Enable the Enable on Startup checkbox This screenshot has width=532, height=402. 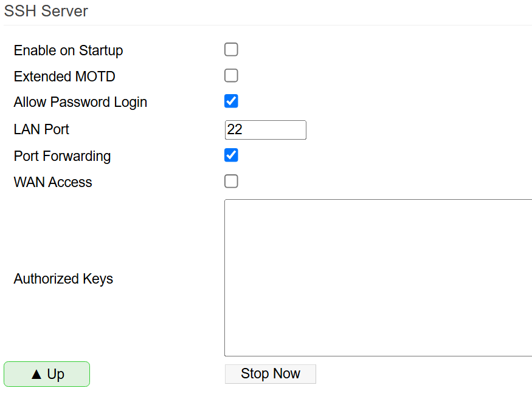click(x=231, y=50)
